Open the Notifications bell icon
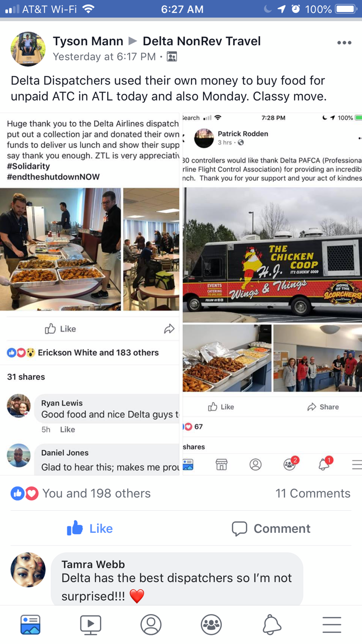The width and height of the screenshot is (362, 644). (271, 624)
